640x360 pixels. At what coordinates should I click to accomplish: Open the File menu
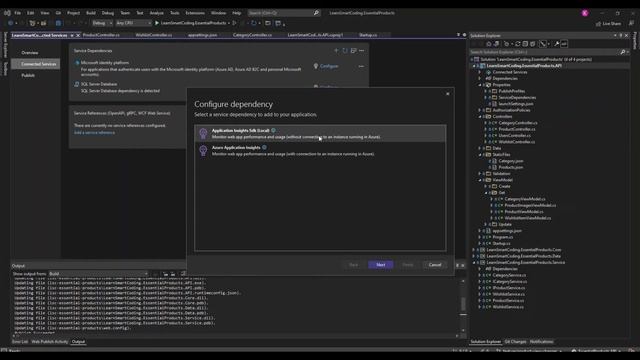[x=18, y=13]
